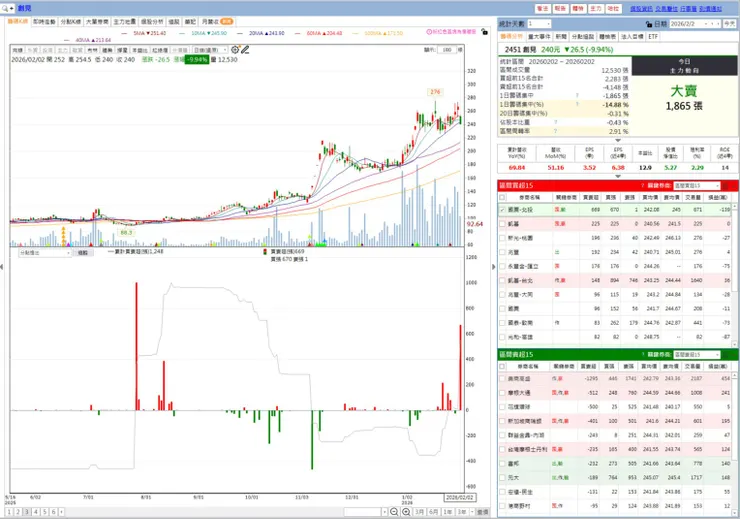Tick checkbox for 富邦 seller row
The image size is (740, 519).
click(x=502, y=464)
